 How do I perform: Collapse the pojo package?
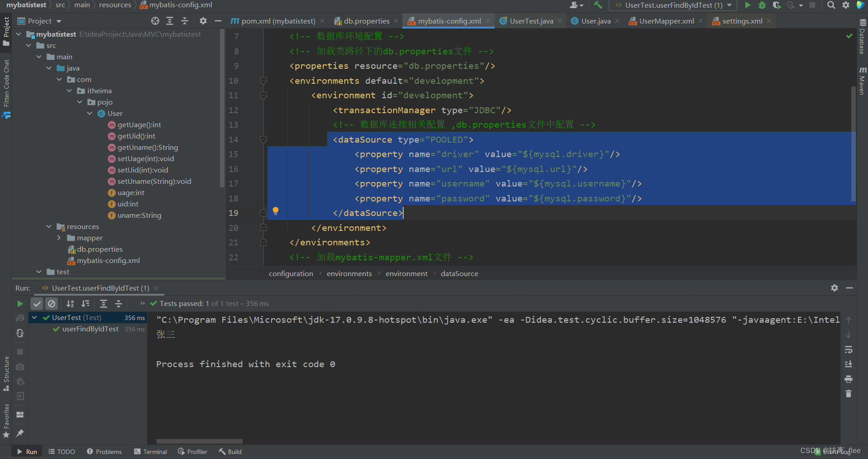pyautogui.click(x=80, y=102)
